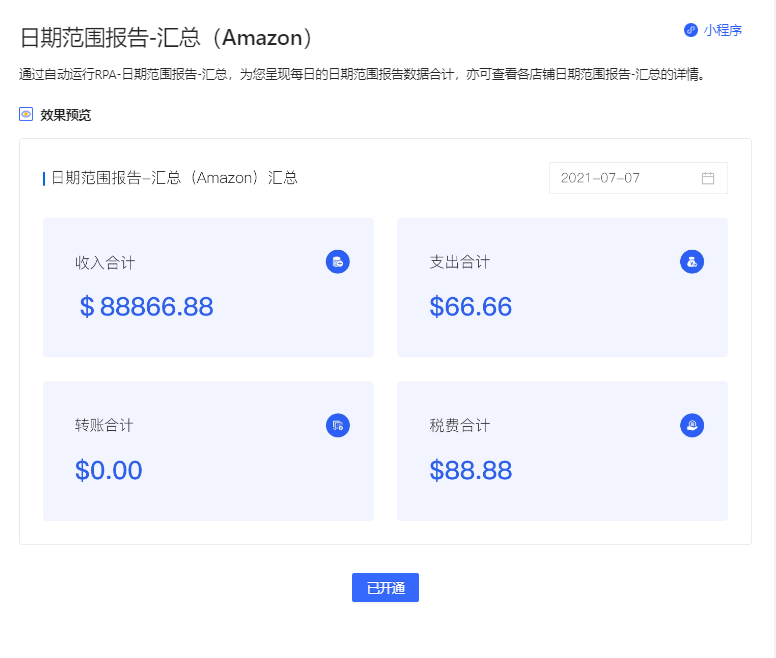Click the 收入合计 label
Viewport: 776px width, 658px height.
105,263
